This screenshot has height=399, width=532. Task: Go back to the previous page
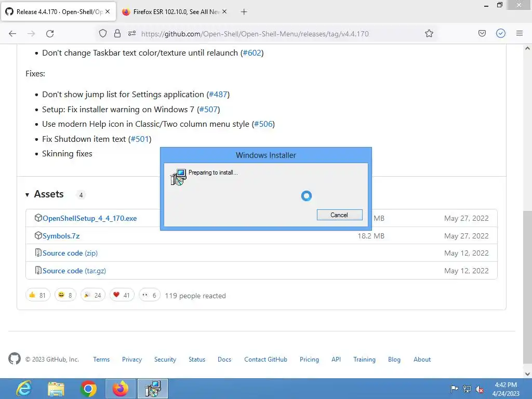click(x=12, y=34)
